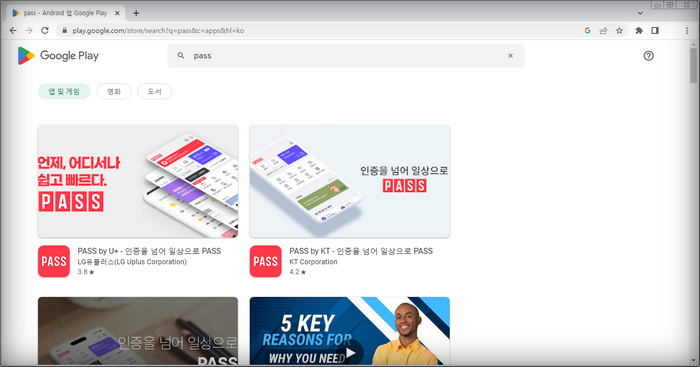
Task: Click the Google icon in address bar
Action: 588,30
